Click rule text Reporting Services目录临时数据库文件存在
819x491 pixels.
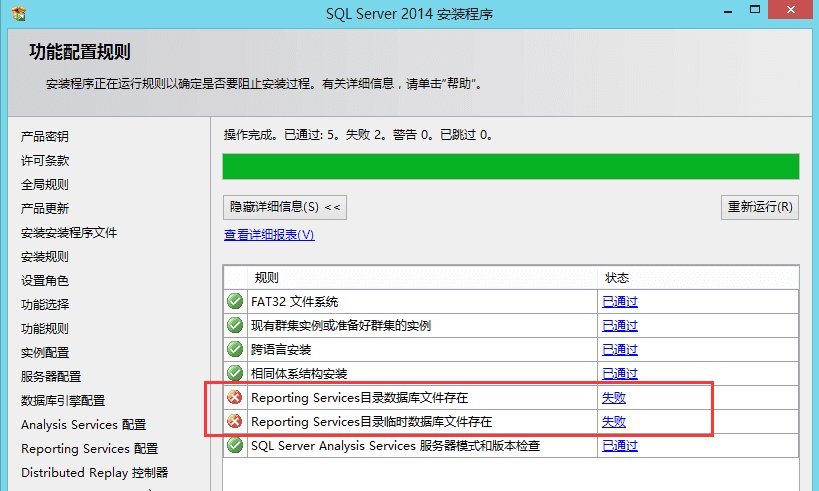[371, 422]
